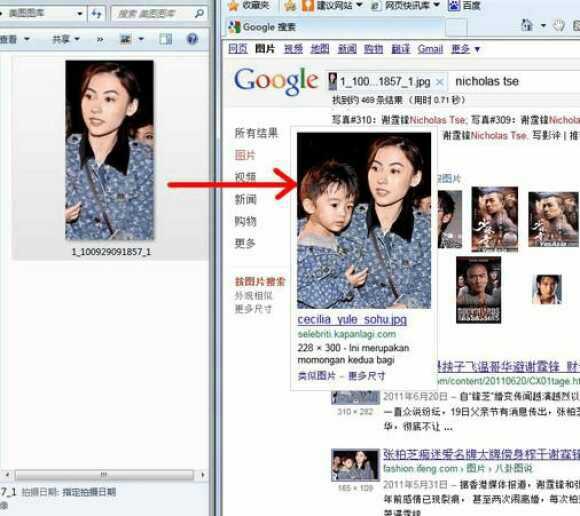The height and width of the screenshot is (516, 580).
Task: Select 购物 filter in left sidebar
Action: [245, 221]
